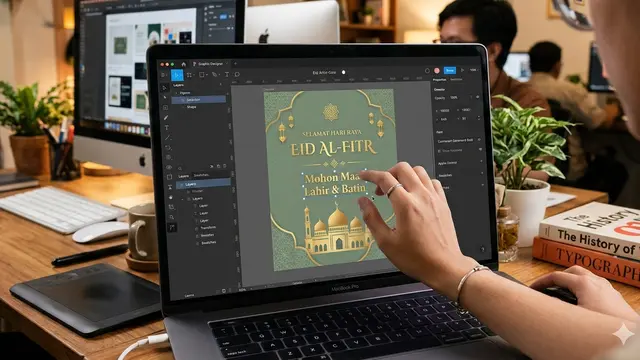The image size is (640, 360).
Task: Select the T text tool in left sidebar
Action: [167, 128]
